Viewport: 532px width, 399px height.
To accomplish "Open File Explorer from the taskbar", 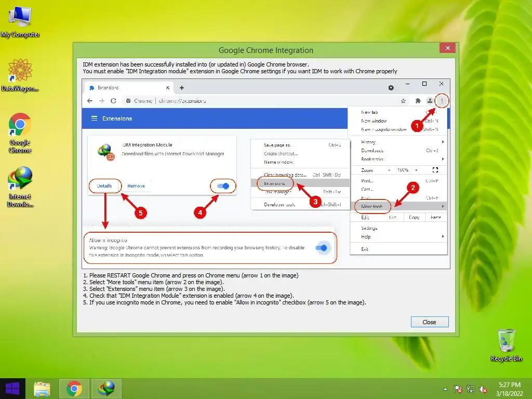I will click(42, 389).
